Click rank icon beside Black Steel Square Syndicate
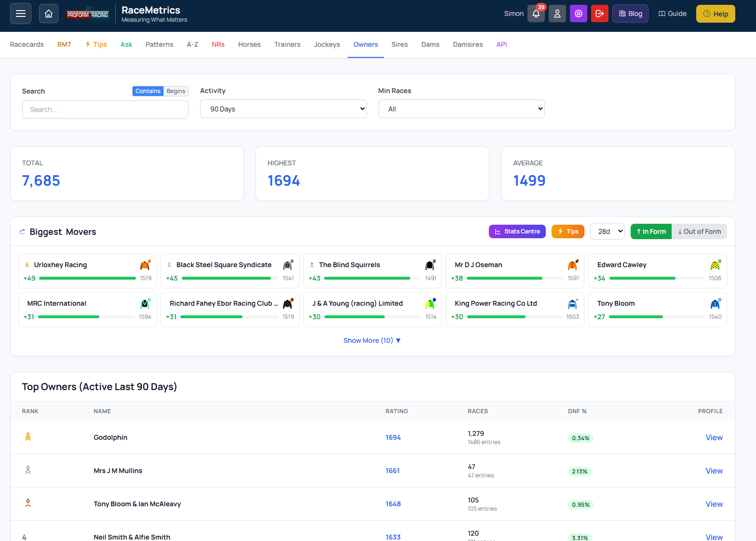The image size is (756, 541). tap(169, 265)
